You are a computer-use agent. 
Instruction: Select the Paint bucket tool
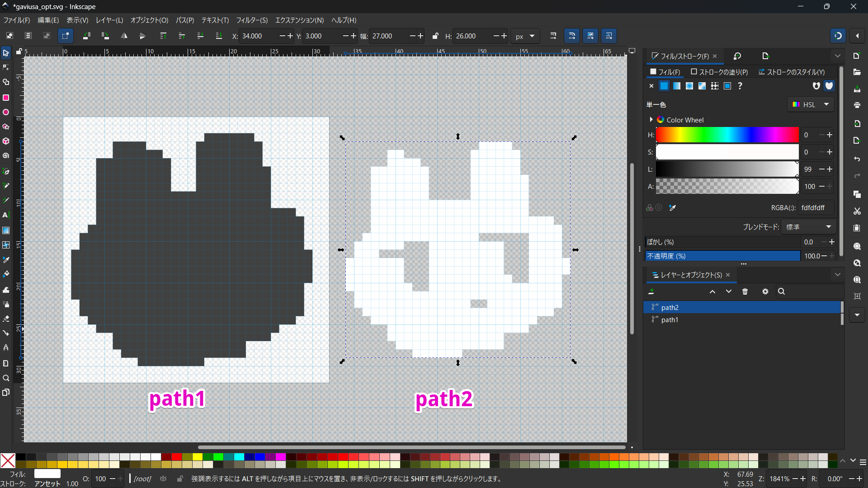click(x=6, y=274)
